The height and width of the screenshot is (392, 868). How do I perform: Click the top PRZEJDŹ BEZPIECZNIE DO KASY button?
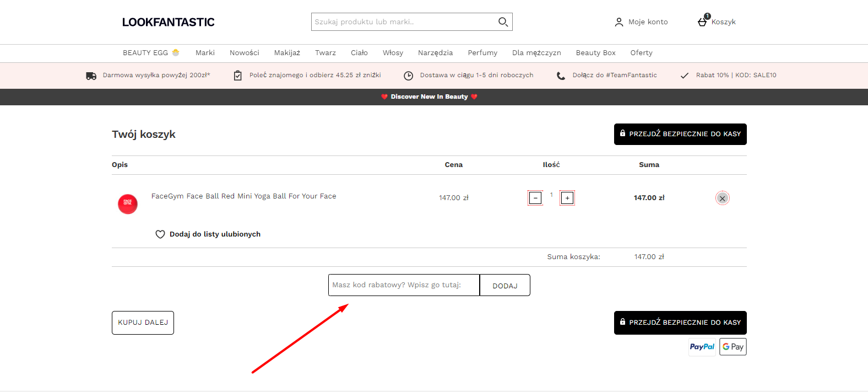(x=680, y=134)
